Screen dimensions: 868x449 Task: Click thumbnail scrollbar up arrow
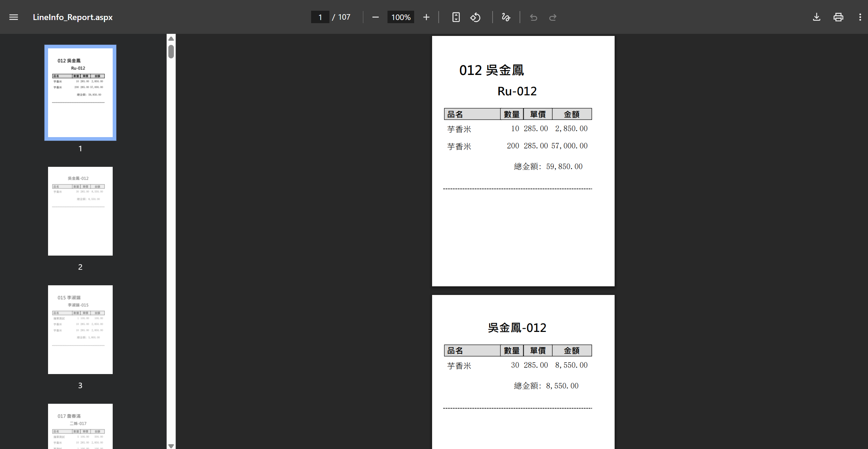[171, 39]
